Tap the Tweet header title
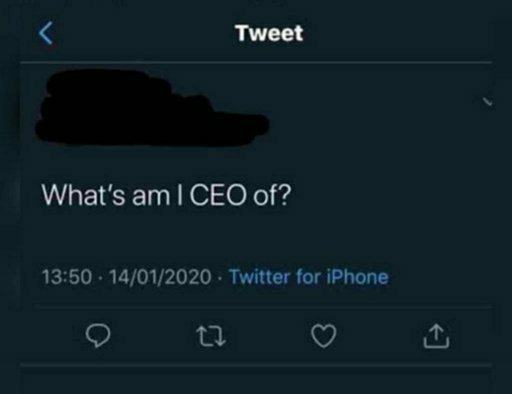This screenshot has width=512, height=394. (x=269, y=33)
